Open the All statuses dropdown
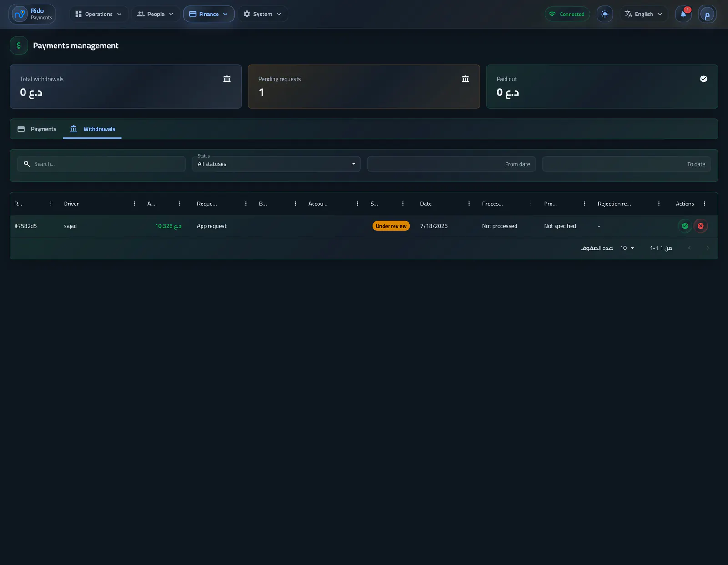 [x=276, y=164]
